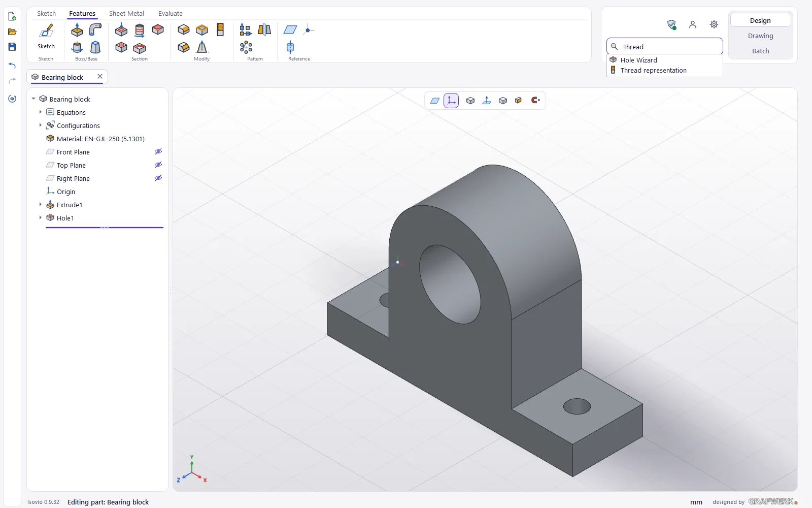This screenshot has height=508, width=812.
Task: Show the hidden Front Plane
Action: pyautogui.click(x=158, y=151)
